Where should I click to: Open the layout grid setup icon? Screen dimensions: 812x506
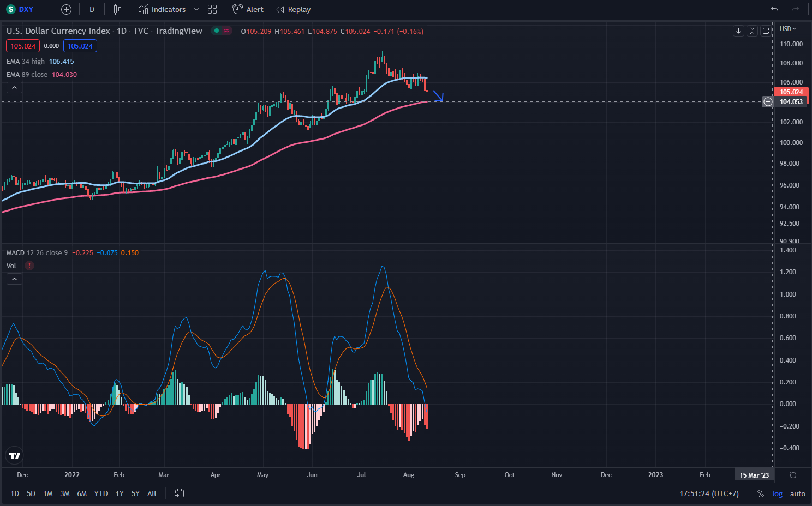pyautogui.click(x=212, y=9)
